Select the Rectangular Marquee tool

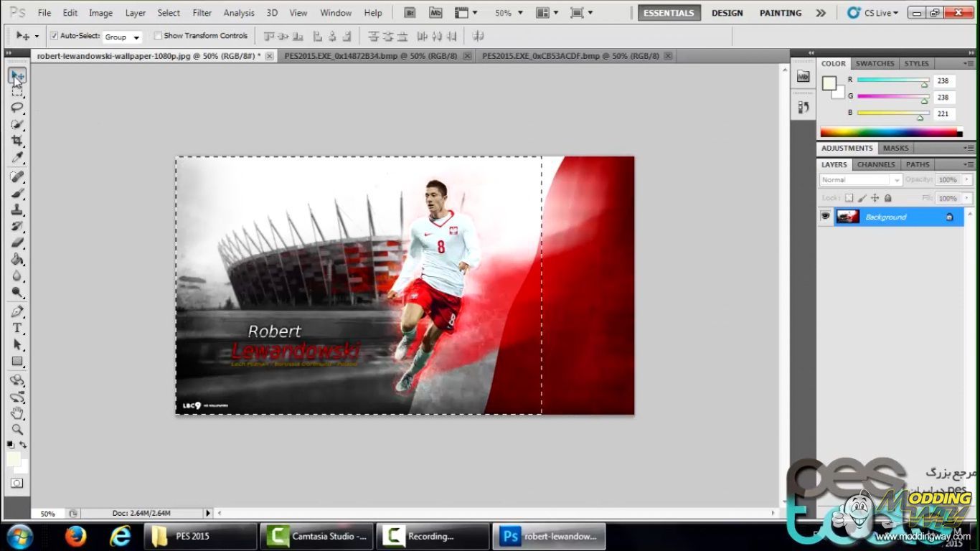tap(17, 92)
